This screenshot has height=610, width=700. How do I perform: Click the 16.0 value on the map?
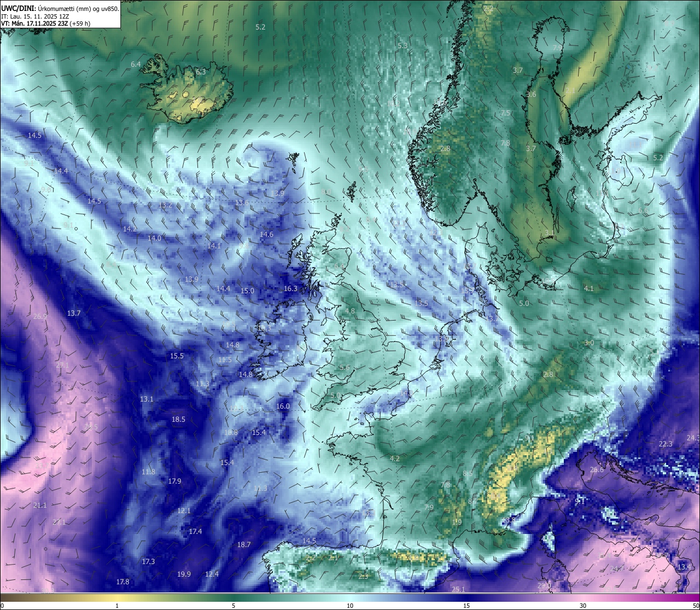click(283, 406)
